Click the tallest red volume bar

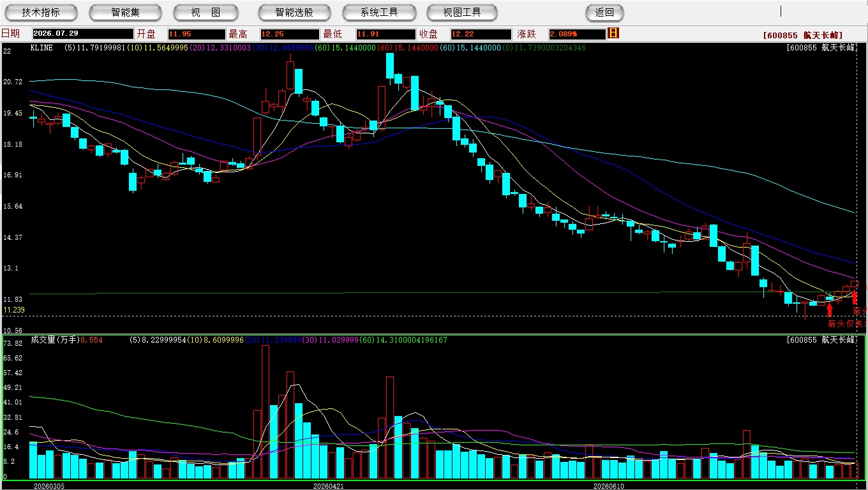[x=266, y=412]
